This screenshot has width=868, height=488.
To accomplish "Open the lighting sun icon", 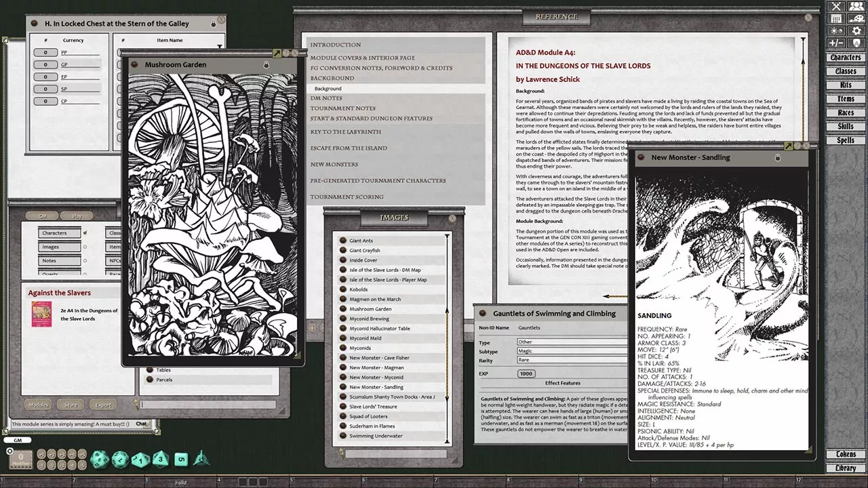I will [836, 30].
